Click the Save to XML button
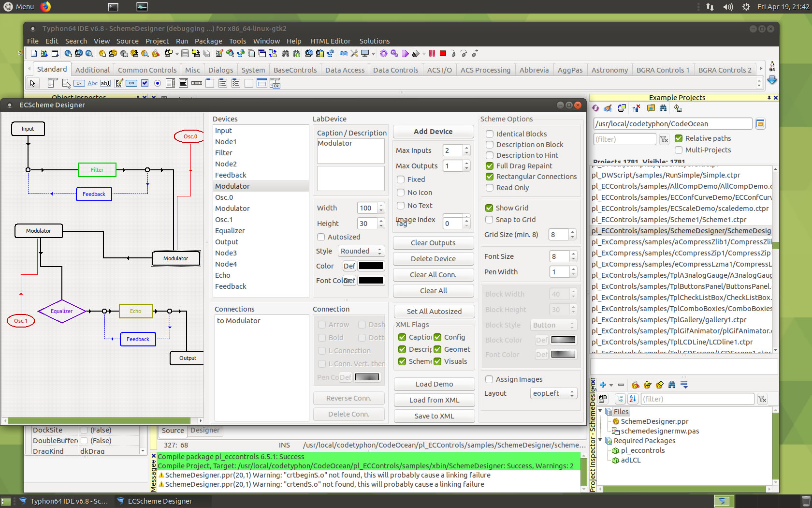This screenshot has width=812, height=508. (x=434, y=416)
